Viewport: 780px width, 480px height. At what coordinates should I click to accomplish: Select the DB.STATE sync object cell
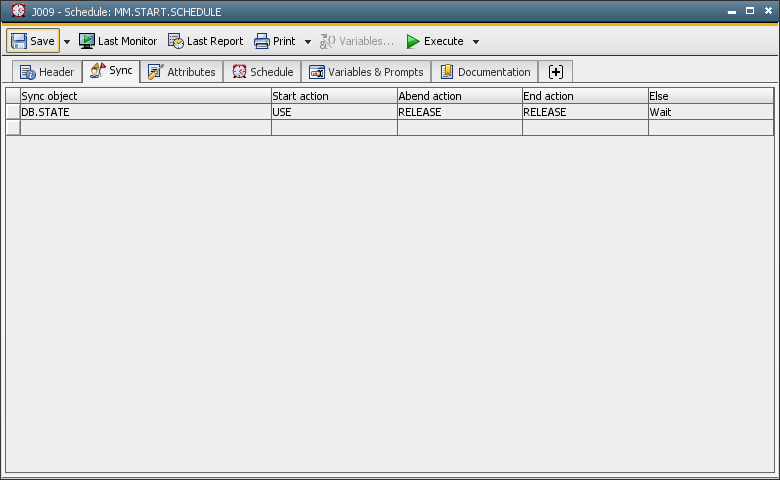(146, 112)
